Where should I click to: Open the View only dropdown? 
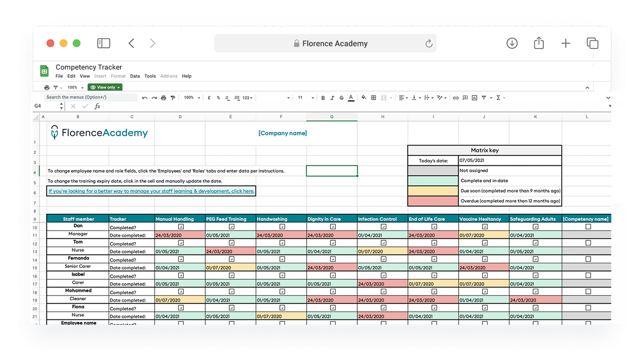(105, 87)
